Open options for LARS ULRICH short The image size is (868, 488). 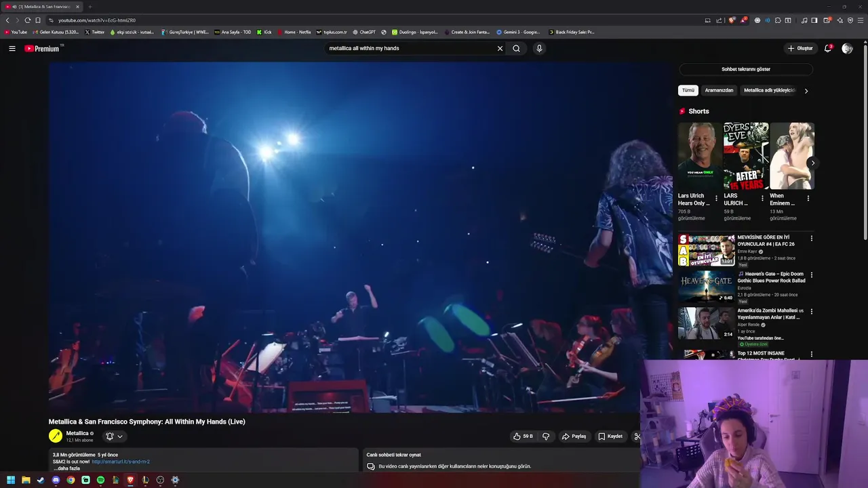coord(762,199)
